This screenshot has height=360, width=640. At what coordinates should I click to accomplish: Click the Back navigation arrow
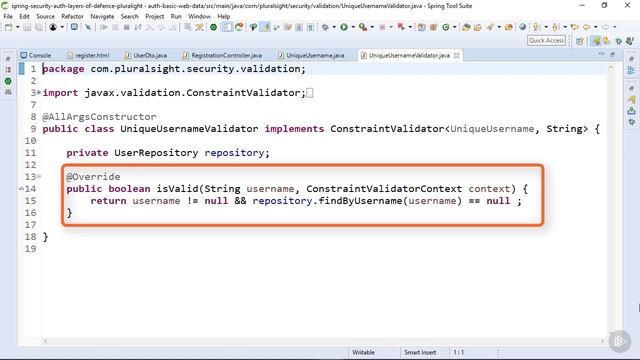click(x=586, y=27)
